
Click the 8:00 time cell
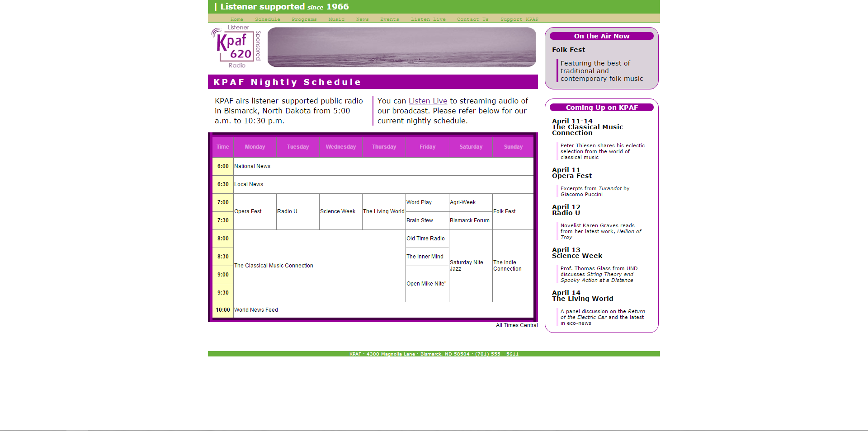[223, 239]
